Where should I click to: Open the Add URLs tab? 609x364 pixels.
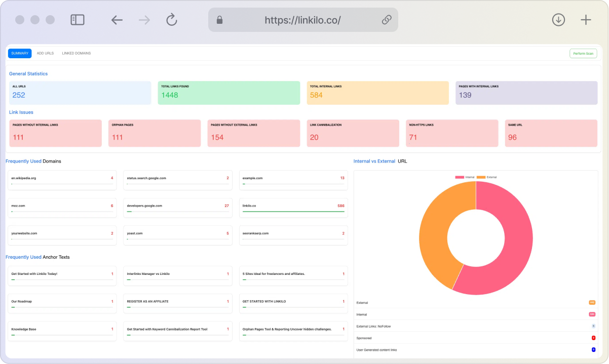tap(45, 53)
